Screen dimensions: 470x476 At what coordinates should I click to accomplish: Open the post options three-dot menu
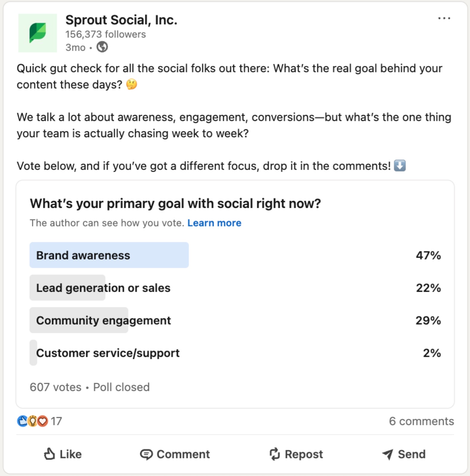444,19
